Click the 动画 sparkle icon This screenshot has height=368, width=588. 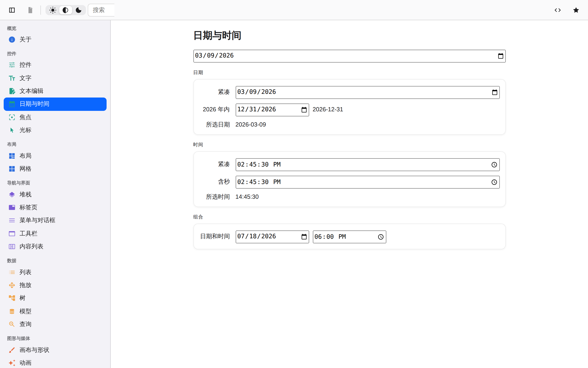point(12,363)
